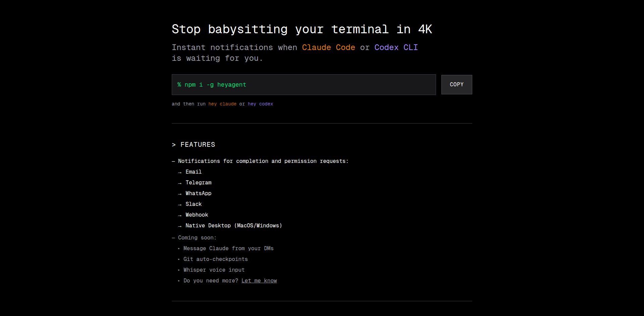Click Git auto-checkpoints entry
Viewport: 644px width, 316px height.
pyautogui.click(x=216, y=259)
